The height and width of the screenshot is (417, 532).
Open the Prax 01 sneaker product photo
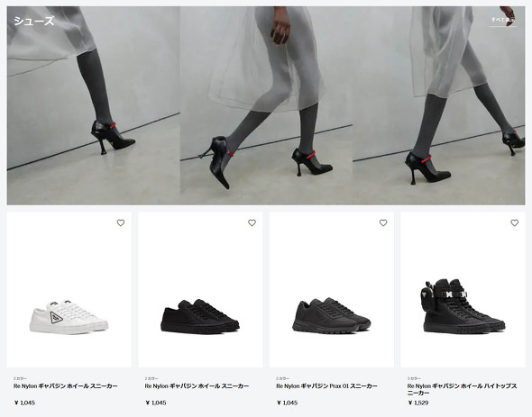tap(332, 316)
